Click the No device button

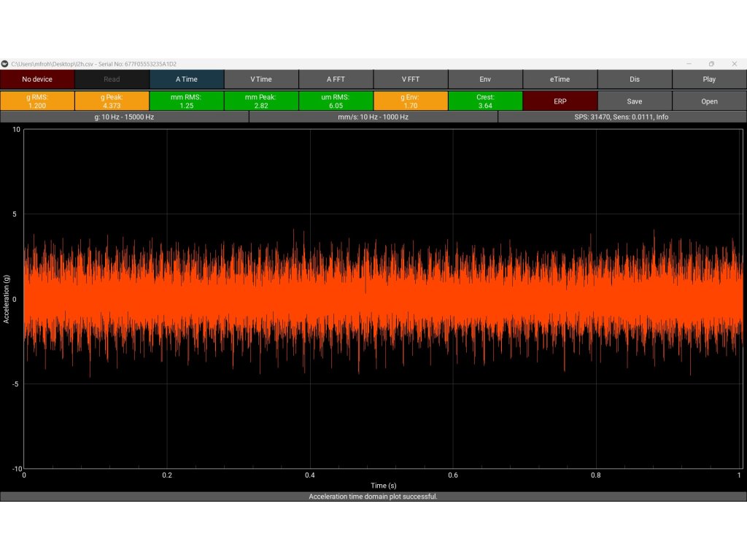pos(37,79)
